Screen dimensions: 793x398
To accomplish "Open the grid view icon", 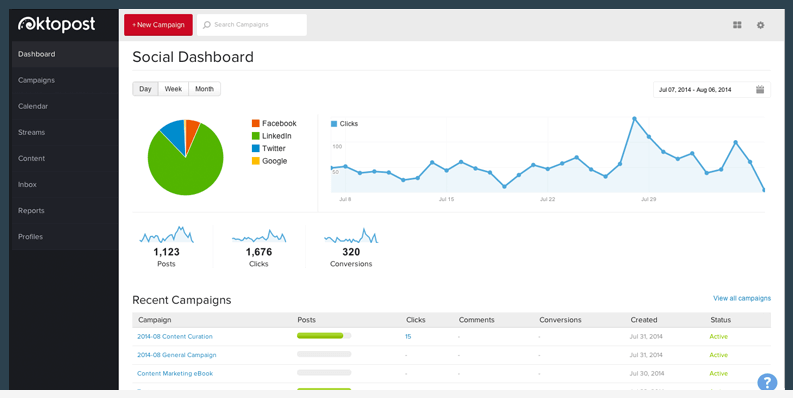I will pyautogui.click(x=737, y=25).
